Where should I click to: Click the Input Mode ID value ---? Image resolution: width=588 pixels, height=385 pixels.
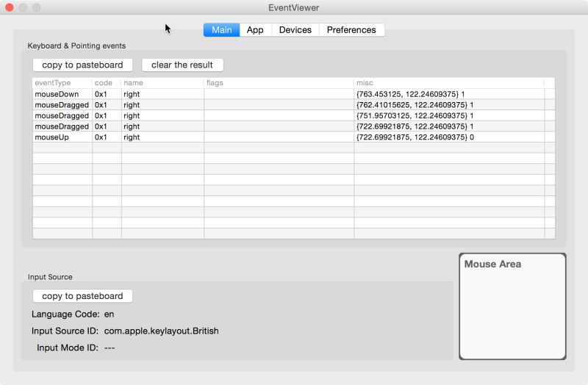[x=110, y=348]
